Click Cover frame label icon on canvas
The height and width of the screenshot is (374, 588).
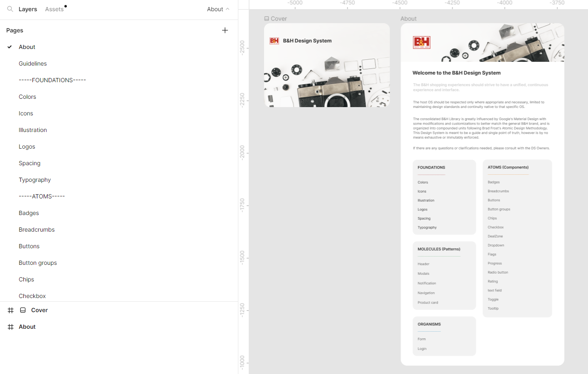(x=267, y=19)
